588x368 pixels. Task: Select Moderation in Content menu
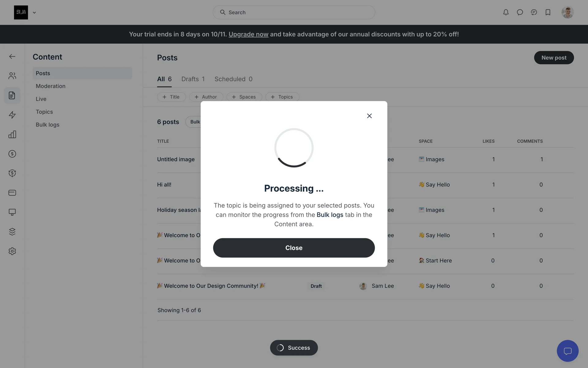tap(51, 86)
